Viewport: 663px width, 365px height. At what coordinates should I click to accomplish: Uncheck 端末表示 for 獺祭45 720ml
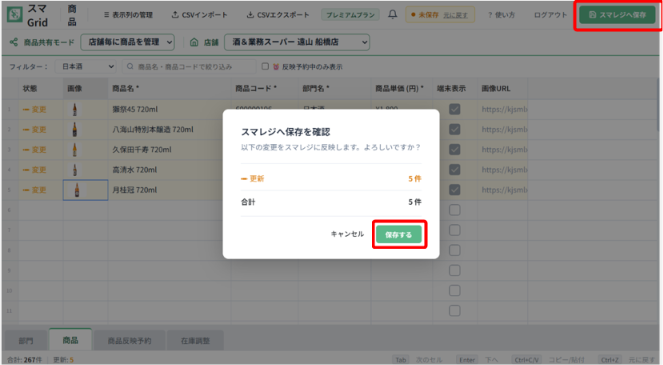point(455,109)
